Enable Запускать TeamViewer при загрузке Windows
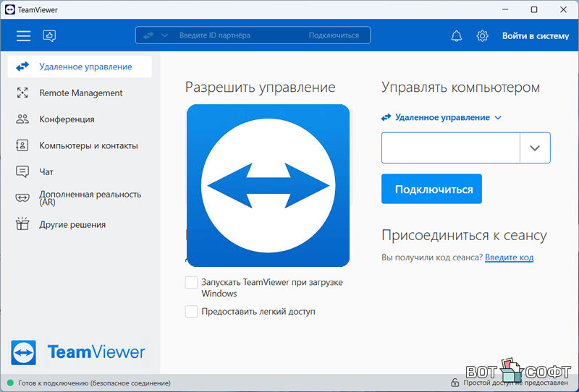 (191, 282)
